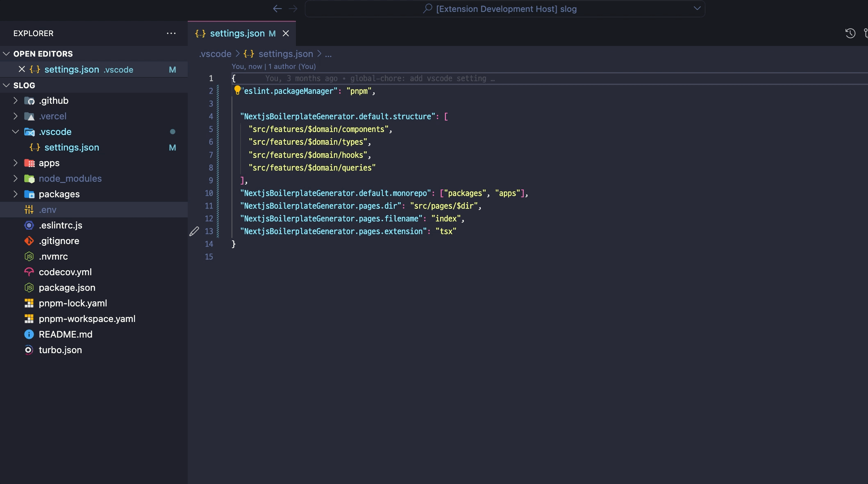Click the back navigation arrow
This screenshot has width=868, height=484.
click(277, 9)
